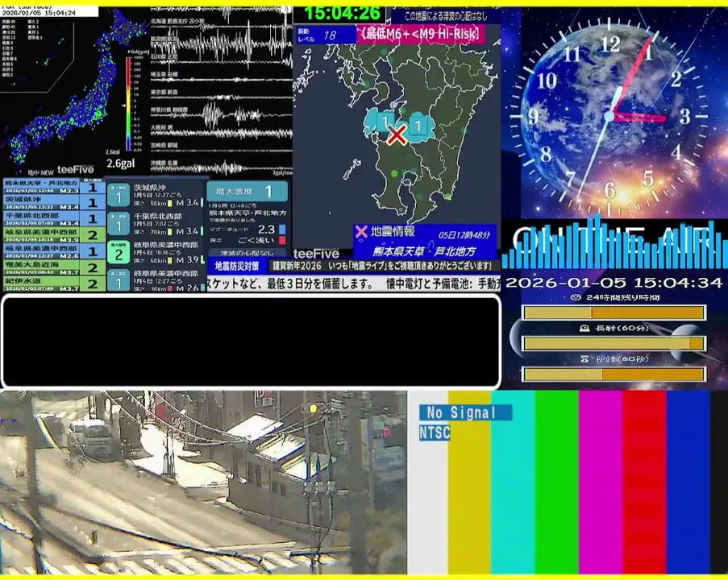Screen dimensions: 728x580
Task: Select intensity badge beside 茨城県沖 in middle list
Action: coord(119,195)
